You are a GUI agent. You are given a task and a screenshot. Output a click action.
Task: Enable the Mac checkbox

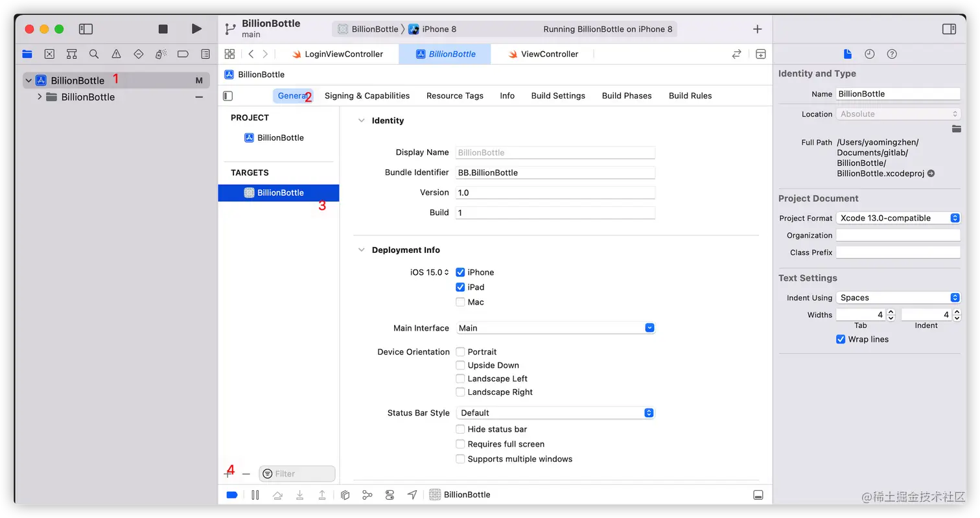click(460, 302)
